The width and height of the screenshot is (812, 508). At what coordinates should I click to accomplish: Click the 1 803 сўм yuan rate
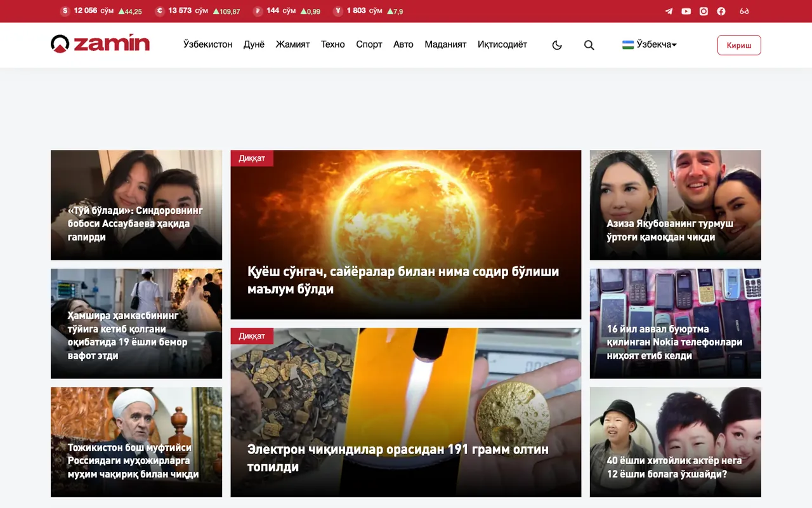[x=364, y=11]
